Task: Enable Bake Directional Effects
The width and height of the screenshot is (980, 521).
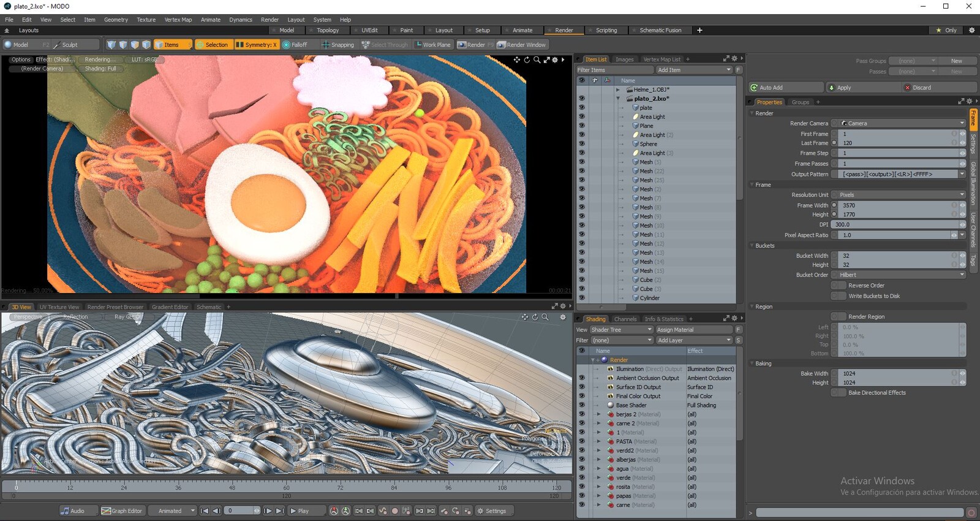Action: (839, 392)
